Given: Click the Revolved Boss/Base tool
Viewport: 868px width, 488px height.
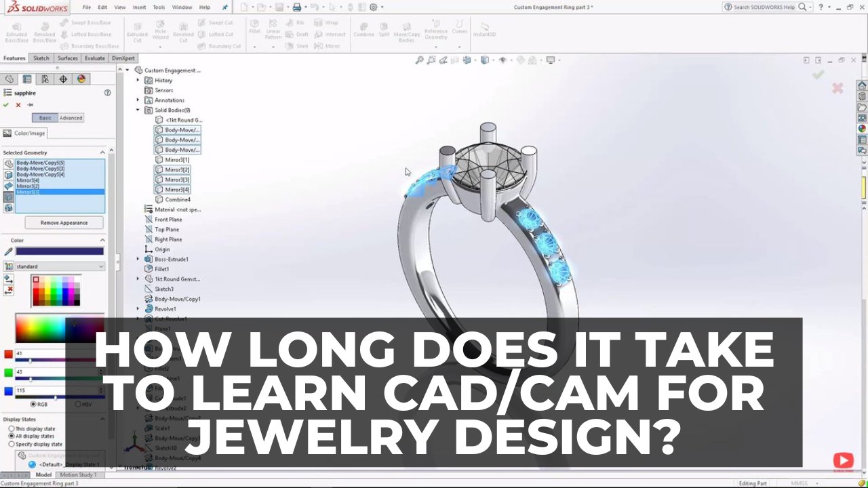Looking at the screenshot, I should pyautogui.click(x=45, y=32).
